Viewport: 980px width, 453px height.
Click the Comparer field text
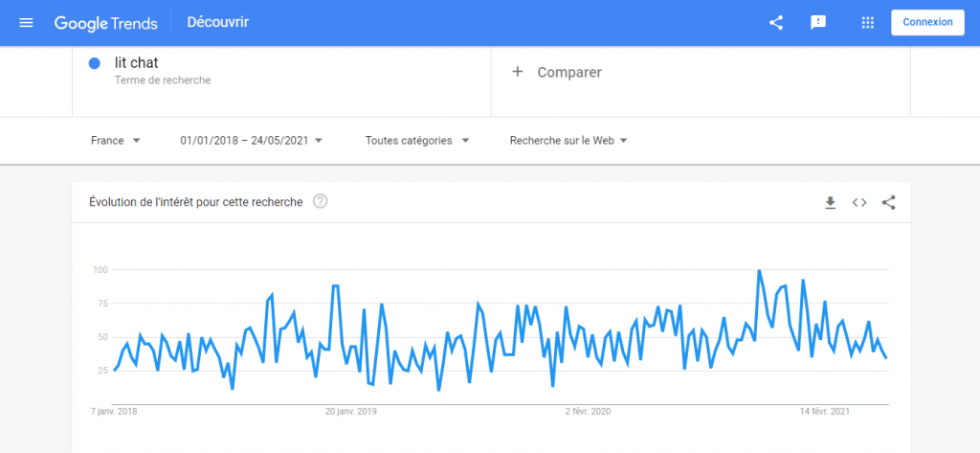[569, 72]
